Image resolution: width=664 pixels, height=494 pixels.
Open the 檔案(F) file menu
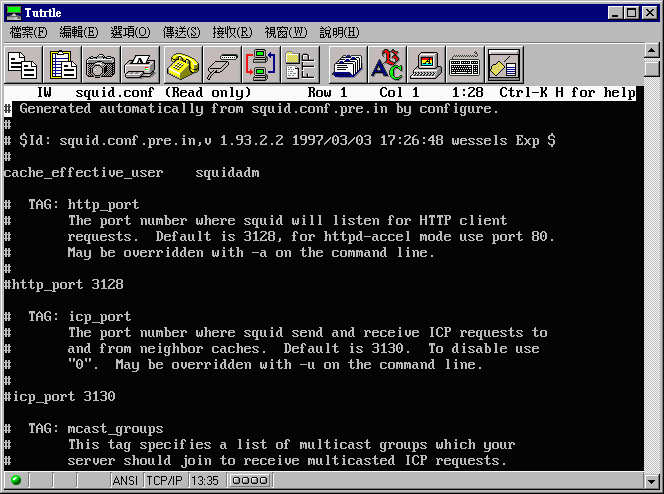(27, 32)
